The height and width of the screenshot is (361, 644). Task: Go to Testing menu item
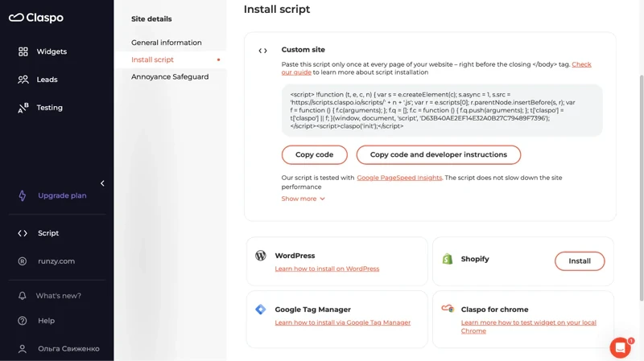pos(50,108)
